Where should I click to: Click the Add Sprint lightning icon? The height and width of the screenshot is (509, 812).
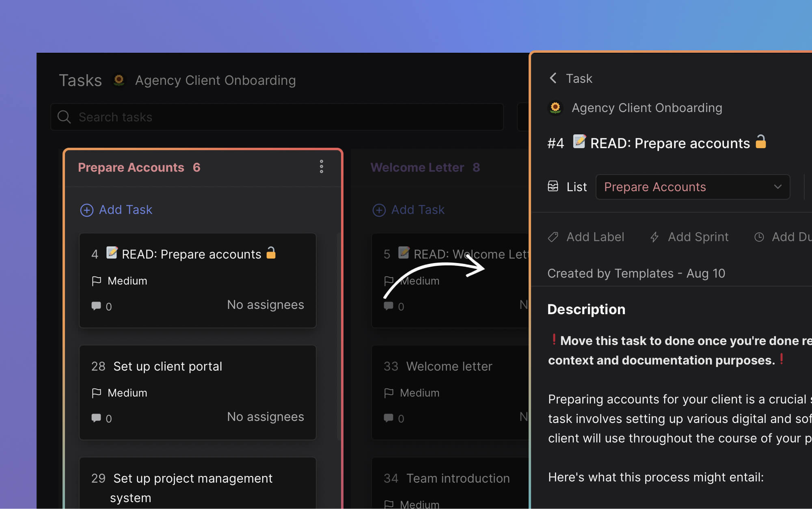[654, 237]
